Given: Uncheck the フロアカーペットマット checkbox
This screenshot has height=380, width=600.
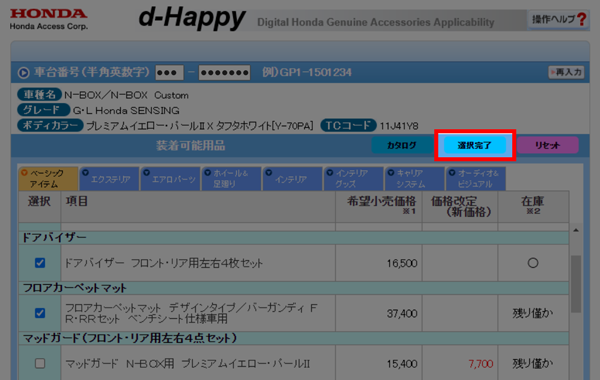Looking at the screenshot, I should pyautogui.click(x=40, y=313).
